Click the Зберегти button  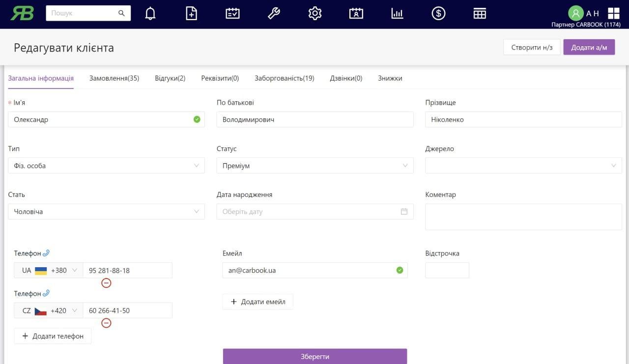click(314, 356)
